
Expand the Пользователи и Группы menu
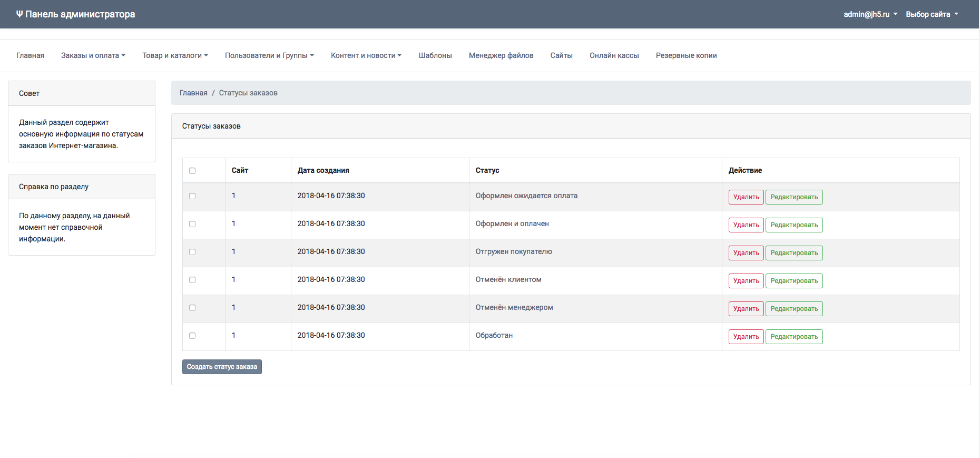click(269, 55)
